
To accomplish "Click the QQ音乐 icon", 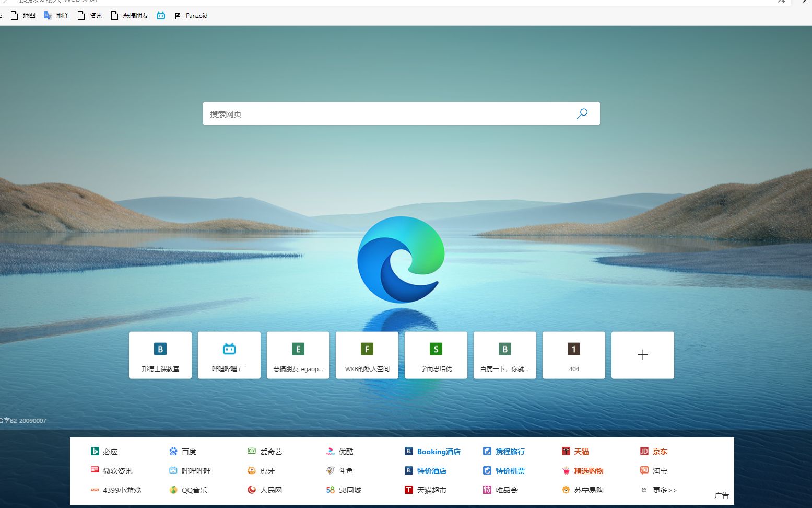I will pos(173,490).
